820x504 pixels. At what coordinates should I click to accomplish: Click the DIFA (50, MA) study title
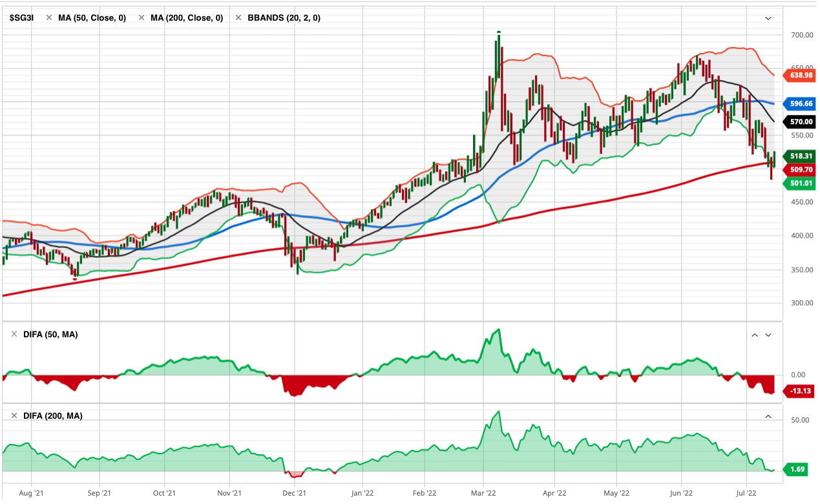(50, 335)
